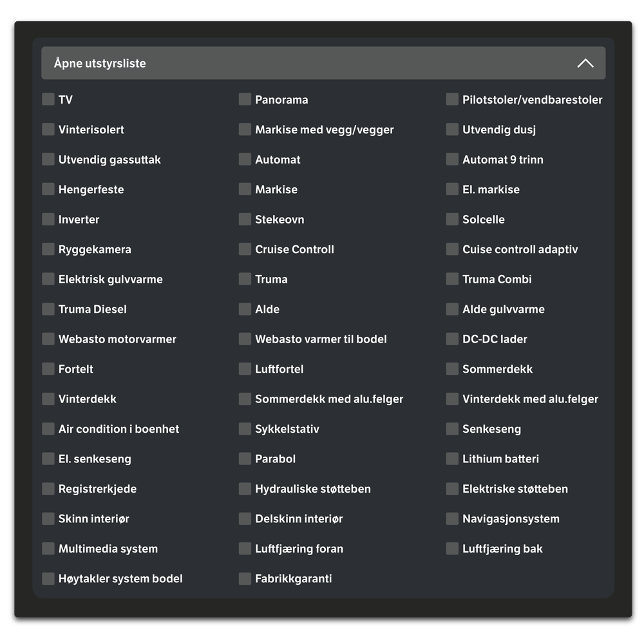This screenshot has height=644, width=644.
Task: Select the Vinterisolert checkbox
Action: pyautogui.click(x=48, y=129)
